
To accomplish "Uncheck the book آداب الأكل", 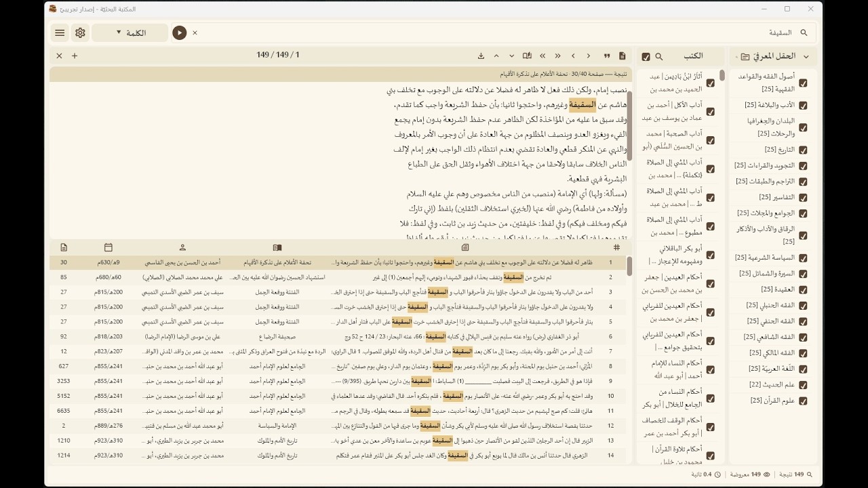I will pos(710,112).
